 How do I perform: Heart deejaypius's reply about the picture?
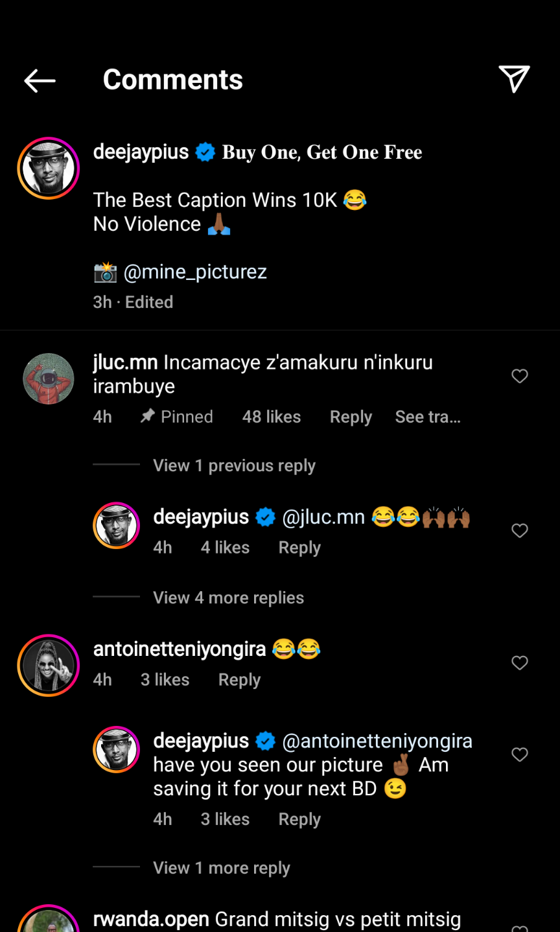click(520, 754)
